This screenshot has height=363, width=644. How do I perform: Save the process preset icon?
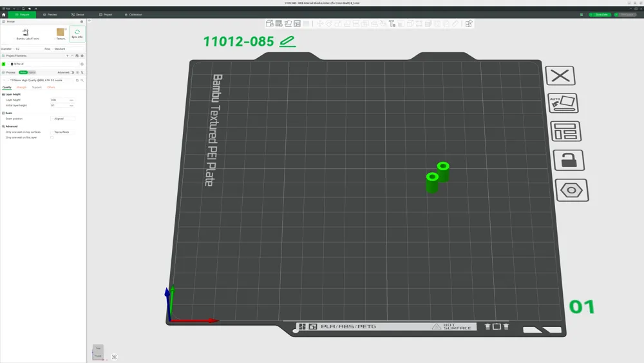[77, 81]
